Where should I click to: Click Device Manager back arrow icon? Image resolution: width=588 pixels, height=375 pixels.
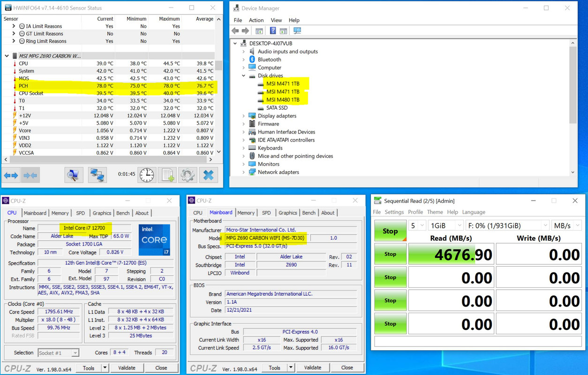click(235, 31)
